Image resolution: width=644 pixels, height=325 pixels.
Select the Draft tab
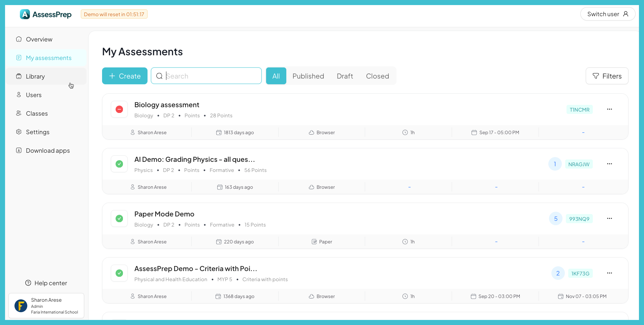pyautogui.click(x=345, y=76)
